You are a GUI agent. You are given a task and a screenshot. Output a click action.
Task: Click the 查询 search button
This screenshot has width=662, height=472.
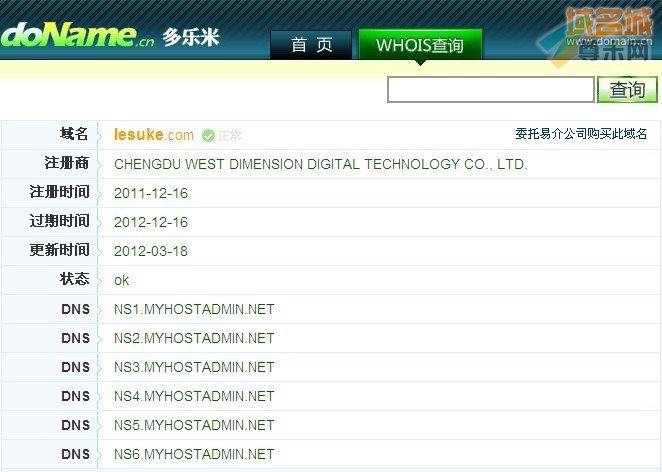click(x=627, y=90)
